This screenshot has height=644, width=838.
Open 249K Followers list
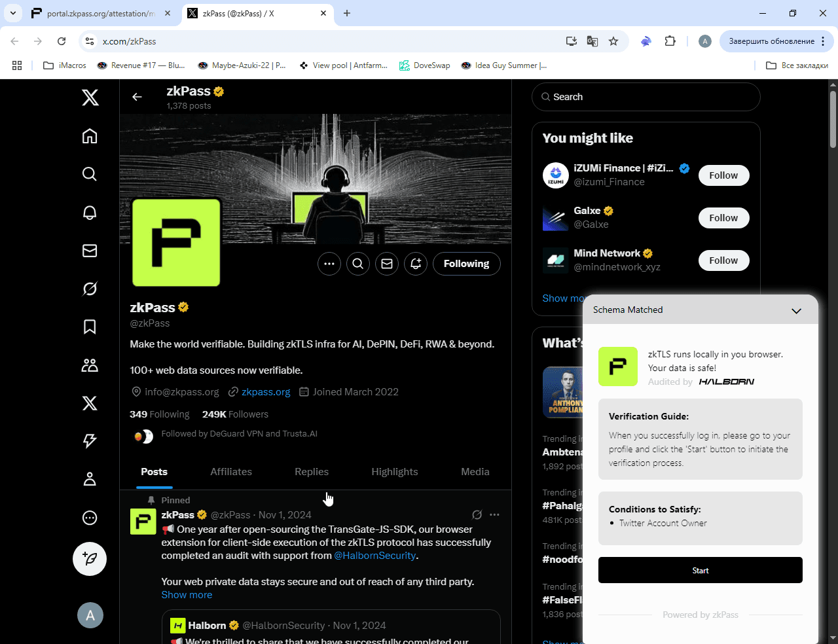(235, 414)
